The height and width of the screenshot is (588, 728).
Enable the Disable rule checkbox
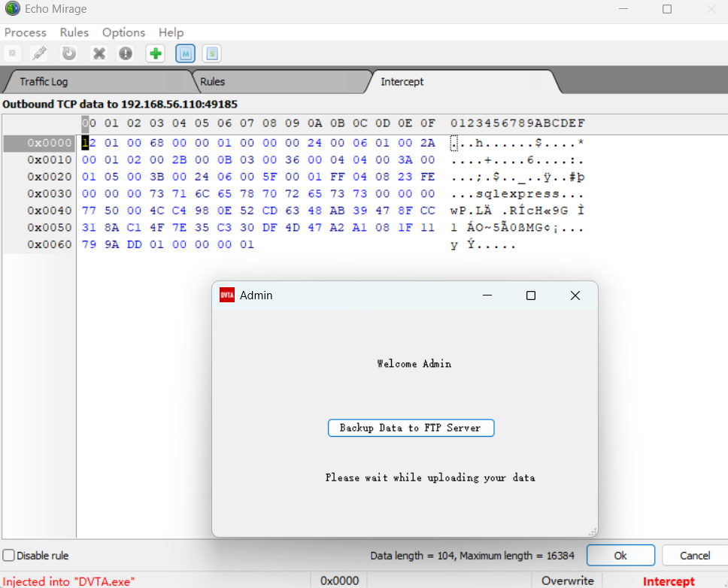[9, 556]
